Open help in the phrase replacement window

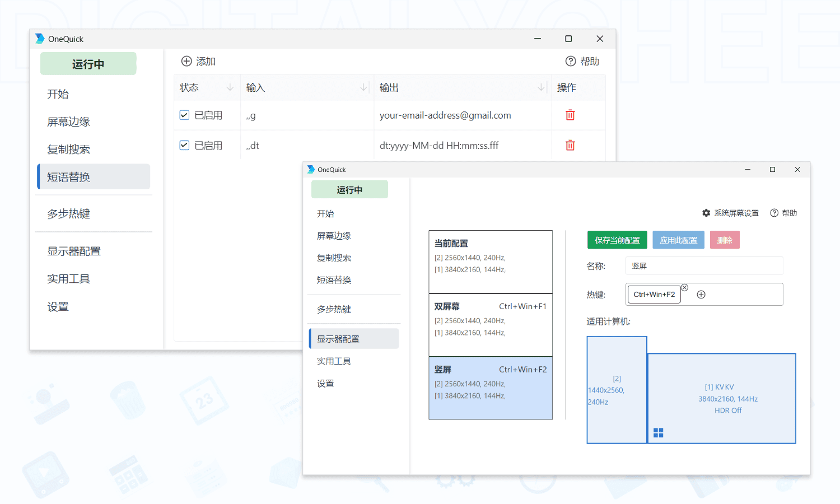coord(582,61)
